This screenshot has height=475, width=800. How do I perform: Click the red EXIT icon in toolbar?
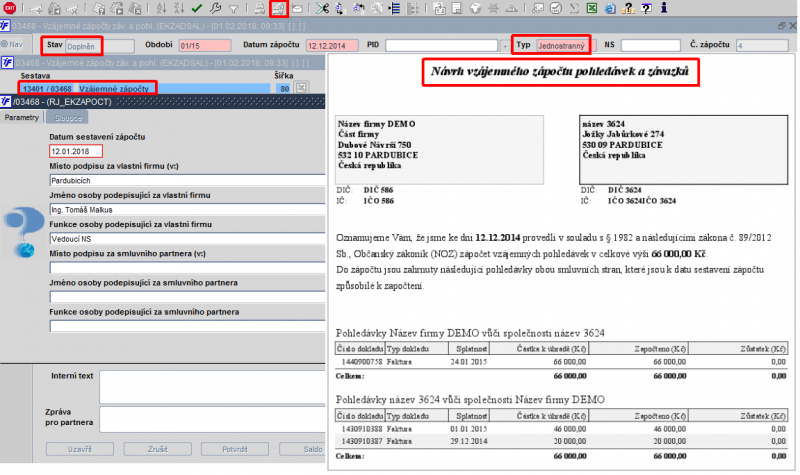[x=9, y=8]
